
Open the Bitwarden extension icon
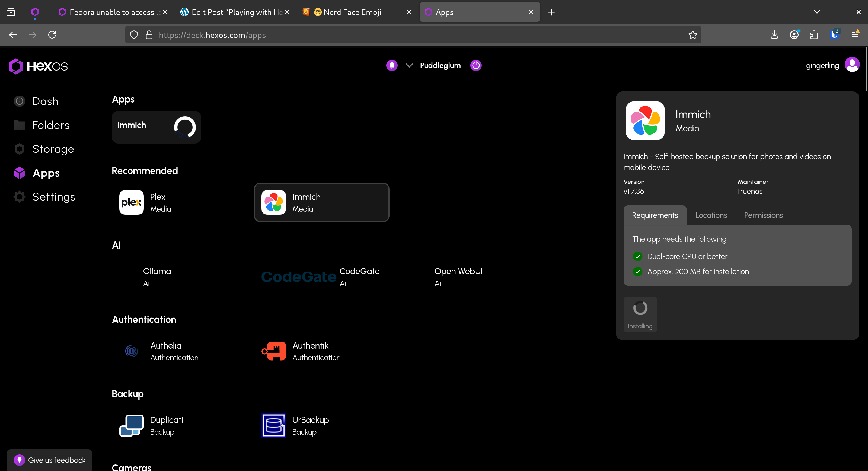click(834, 35)
